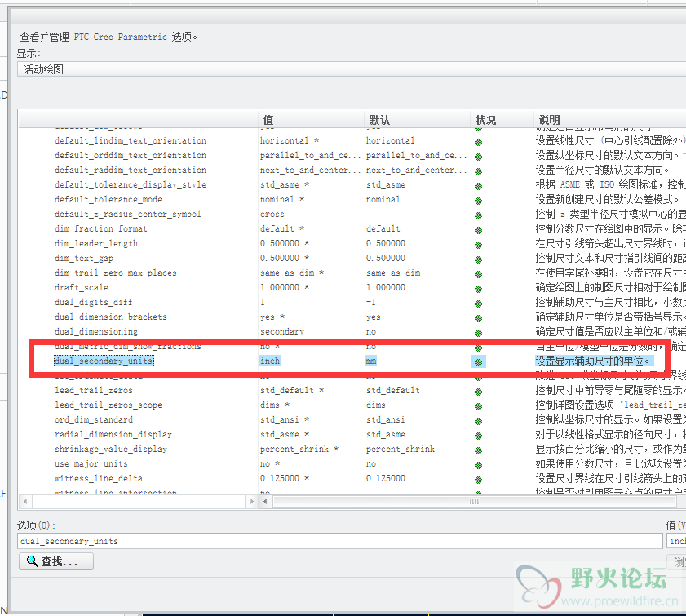Select witness_line_delta option
The image size is (686, 616).
pyautogui.click(x=99, y=478)
